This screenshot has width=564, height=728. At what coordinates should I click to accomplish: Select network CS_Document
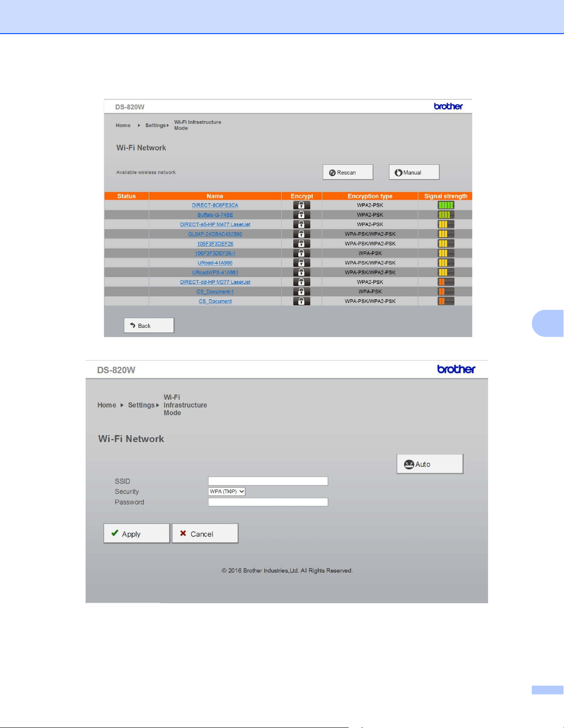point(215,301)
